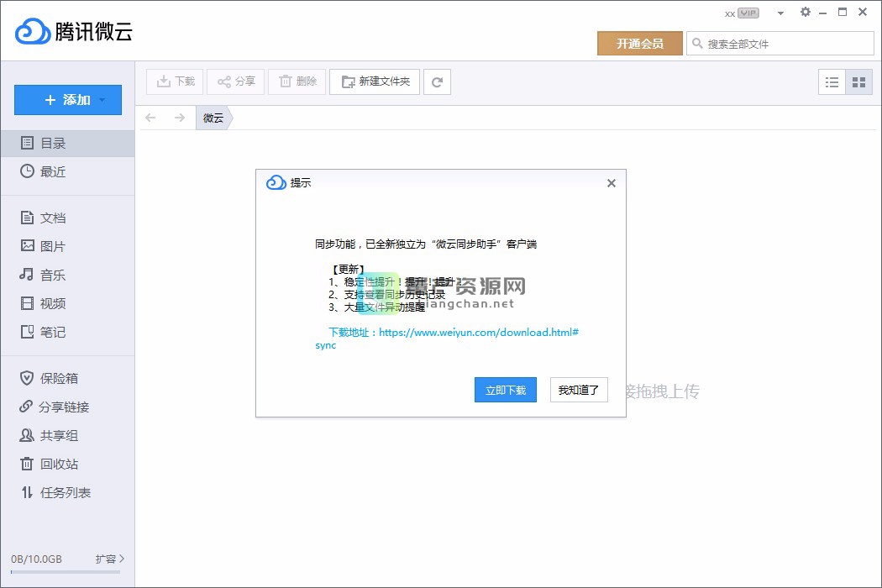This screenshot has width=882, height=588.
Task: Click the 回收站 recycle bin icon
Action: click(26, 464)
